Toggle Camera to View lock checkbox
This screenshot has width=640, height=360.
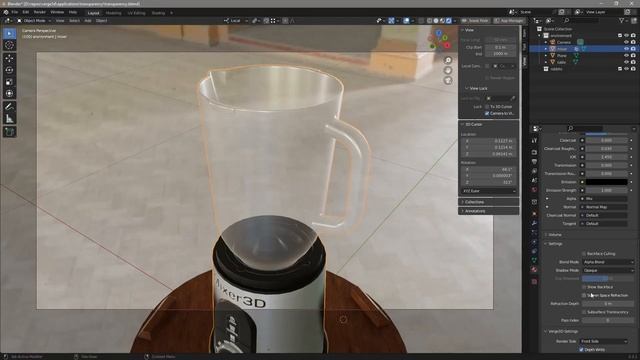487,113
